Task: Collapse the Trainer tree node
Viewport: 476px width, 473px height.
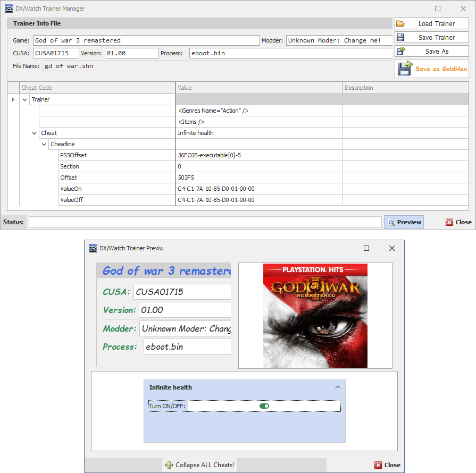Action: coord(25,99)
